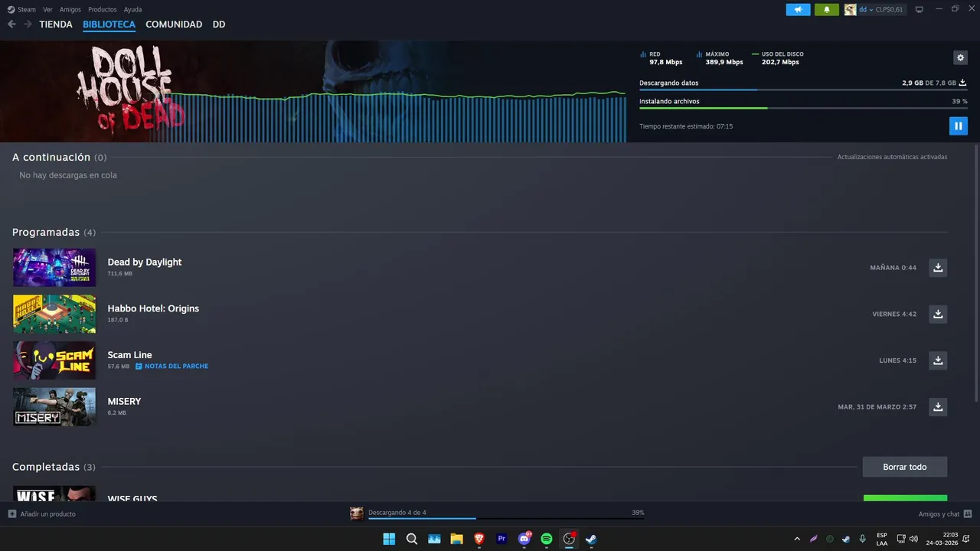This screenshot has height=551, width=980.
Task: Open the Ayuda menu
Action: tap(132, 10)
